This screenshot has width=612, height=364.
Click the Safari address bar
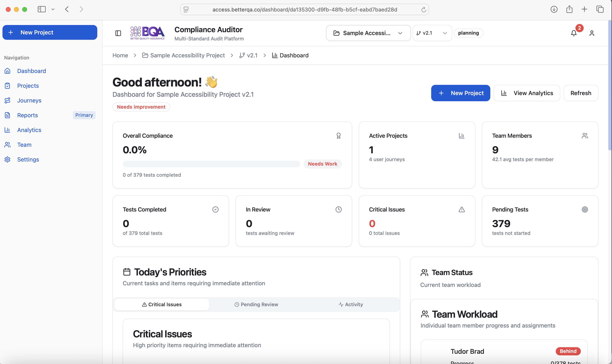[305, 10]
